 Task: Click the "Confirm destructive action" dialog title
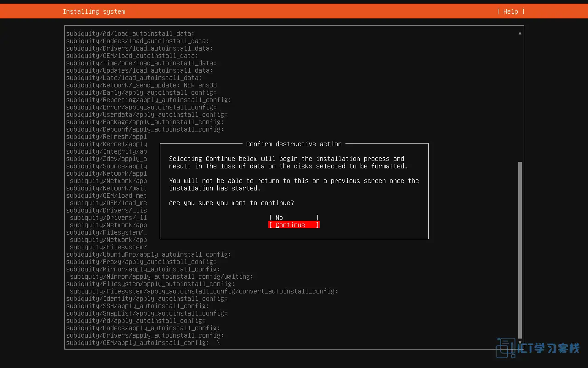click(x=294, y=144)
